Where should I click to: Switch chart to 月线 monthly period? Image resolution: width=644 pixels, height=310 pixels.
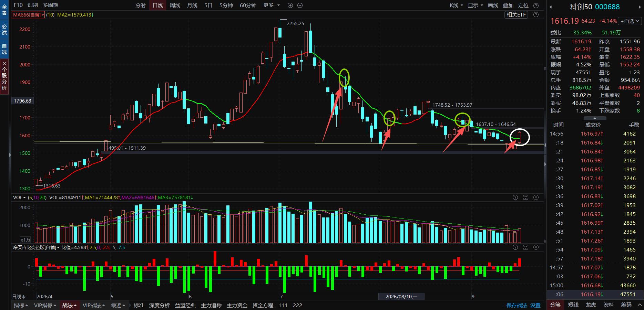192,6
